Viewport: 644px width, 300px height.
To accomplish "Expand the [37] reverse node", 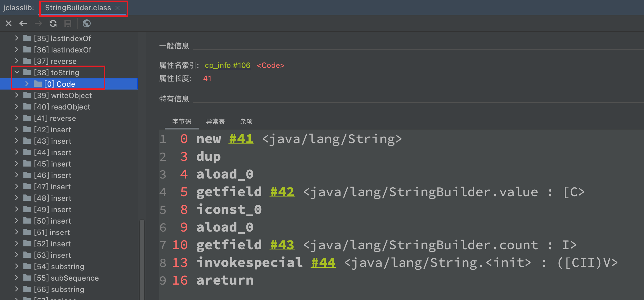I will [x=17, y=61].
